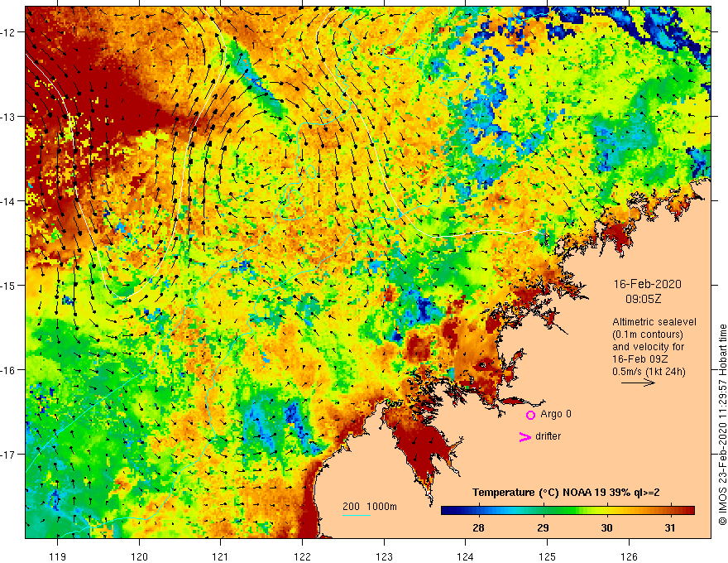728x563 pixels.
Task: Click longitude axis label 120
Action: coord(139,556)
